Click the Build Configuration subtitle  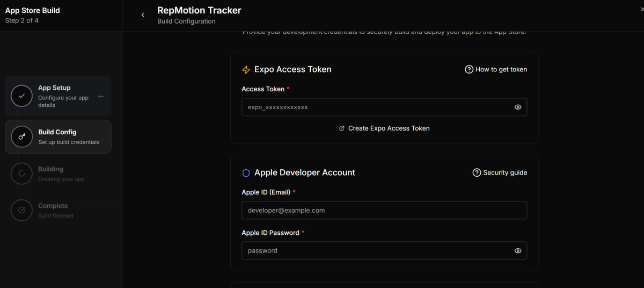pyautogui.click(x=186, y=21)
